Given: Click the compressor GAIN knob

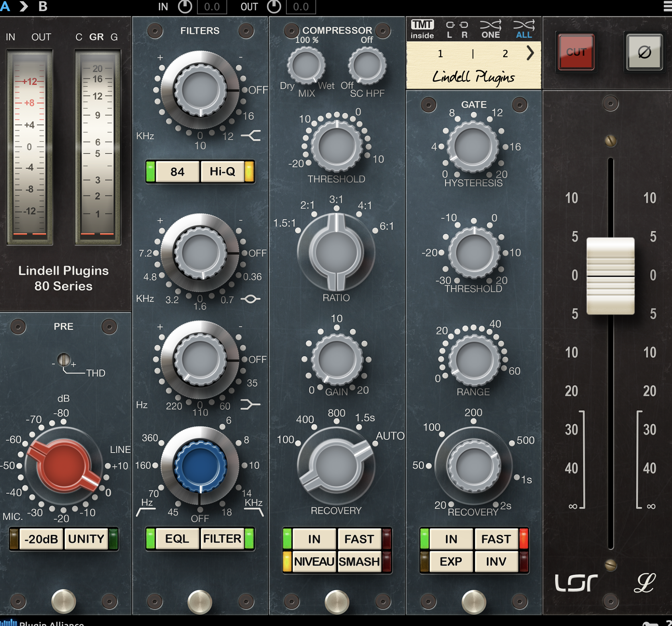Looking at the screenshot, I should tap(337, 359).
